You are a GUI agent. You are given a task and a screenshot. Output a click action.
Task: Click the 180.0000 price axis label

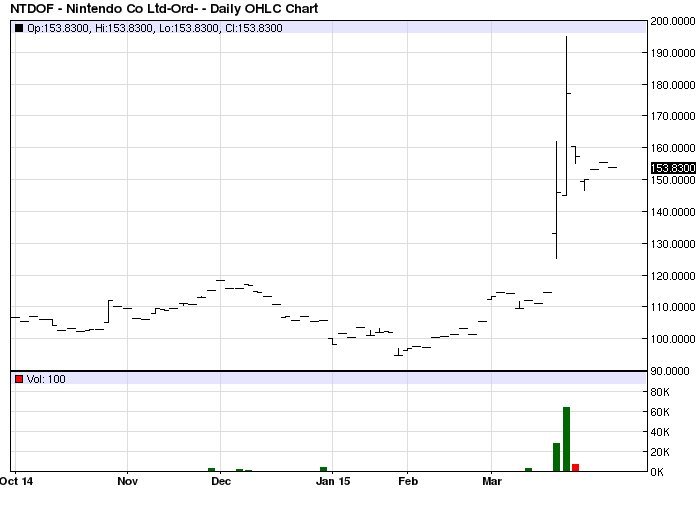[x=673, y=85]
